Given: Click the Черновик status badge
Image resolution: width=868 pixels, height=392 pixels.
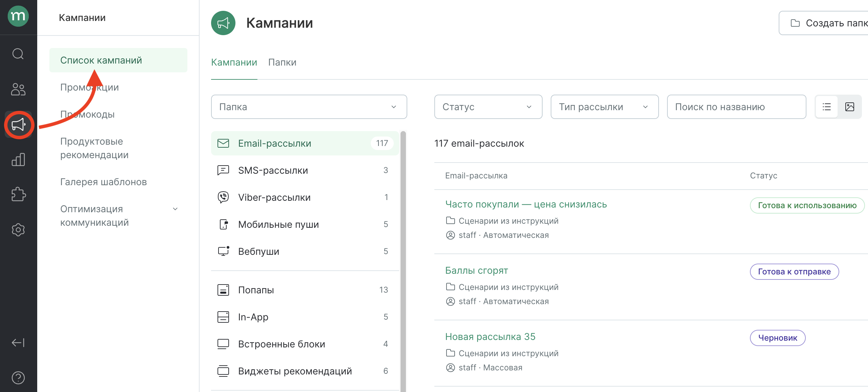Looking at the screenshot, I should tap(778, 338).
